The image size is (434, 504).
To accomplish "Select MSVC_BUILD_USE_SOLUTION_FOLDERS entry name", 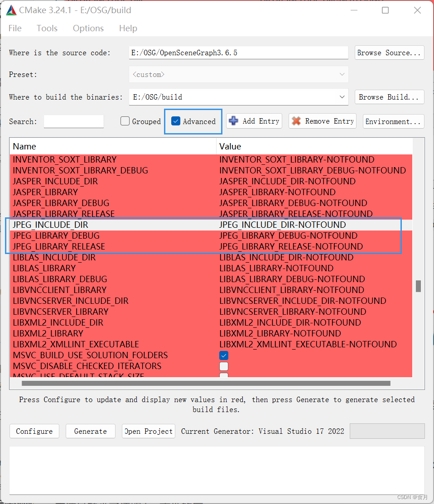I will 90,355.
